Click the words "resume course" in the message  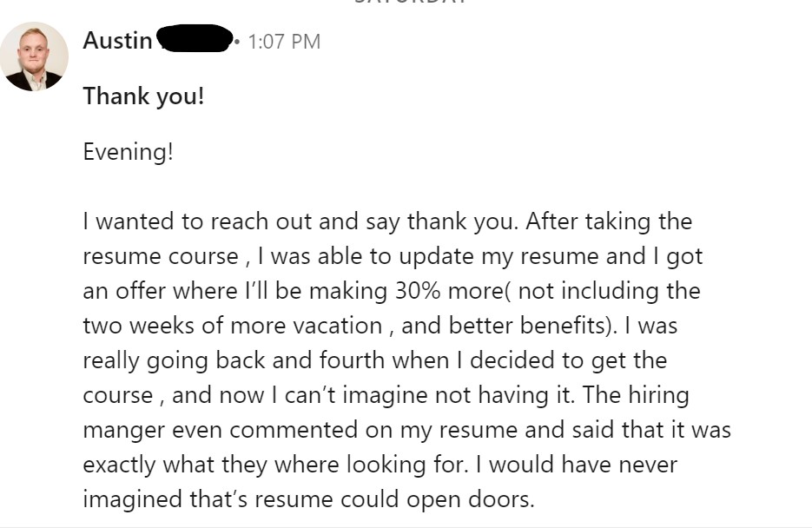click(x=161, y=257)
